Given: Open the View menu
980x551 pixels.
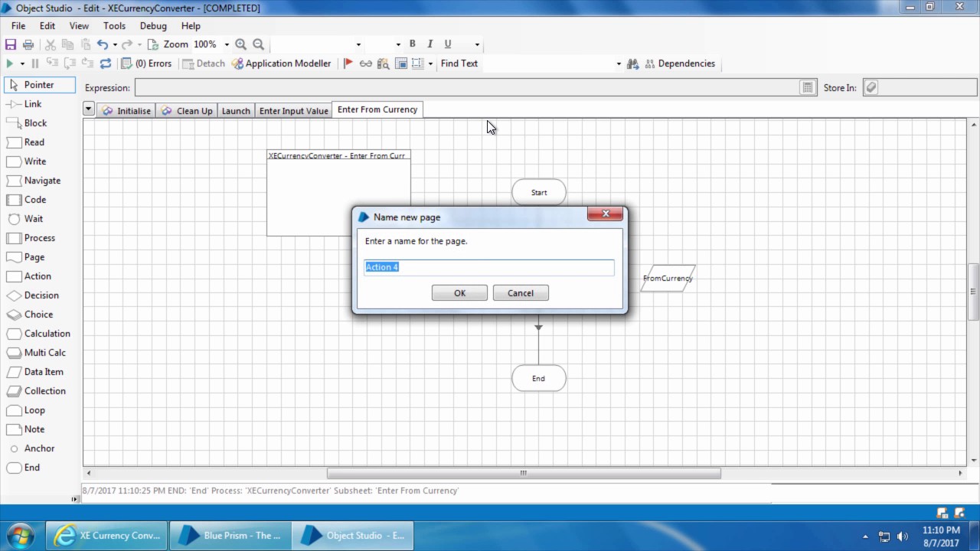Looking at the screenshot, I should pyautogui.click(x=79, y=26).
